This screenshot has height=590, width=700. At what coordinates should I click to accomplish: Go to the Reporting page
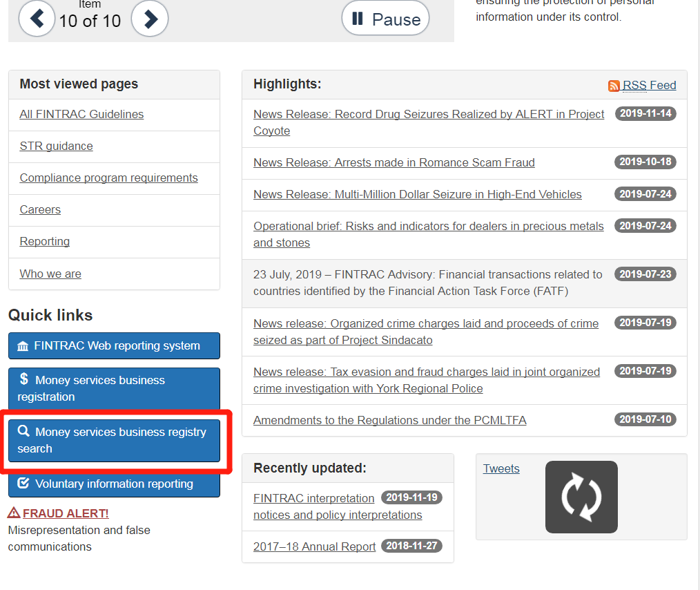point(45,241)
